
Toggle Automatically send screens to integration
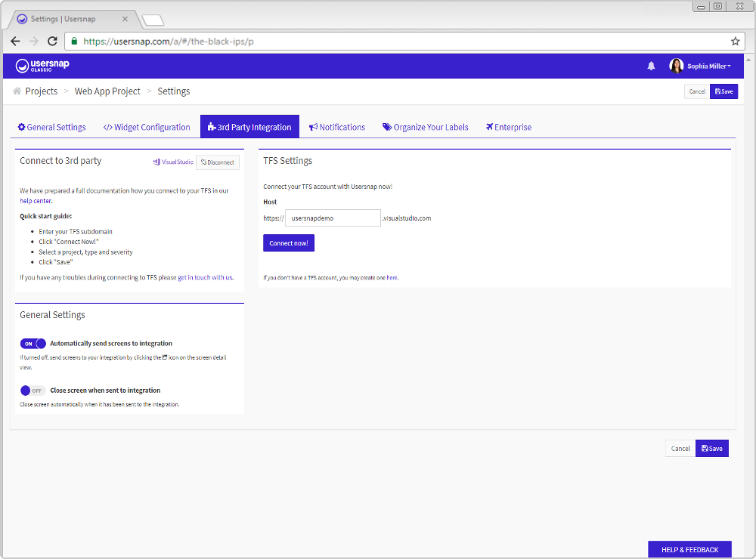coord(33,344)
